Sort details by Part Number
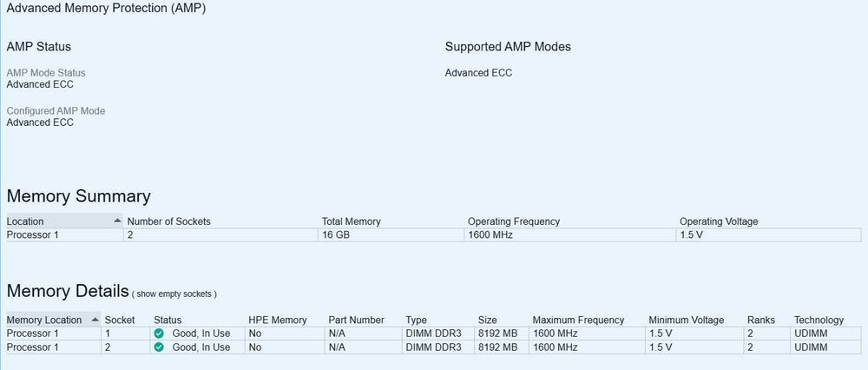The image size is (868, 370). (356, 320)
